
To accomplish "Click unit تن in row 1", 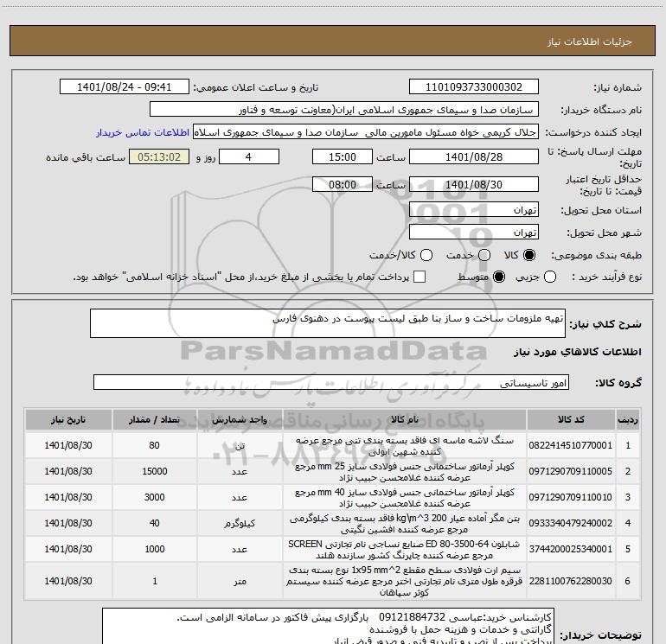I will (x=240, y=446).
